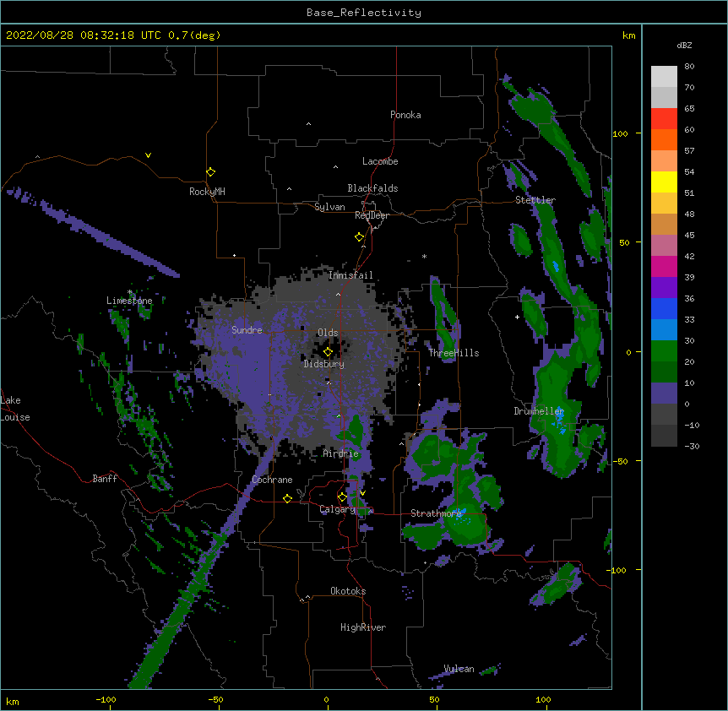This screenshot has width=728, height=711.
Task: Click the yellow diamond marker south of RedDeer
Action: (360, 237)
